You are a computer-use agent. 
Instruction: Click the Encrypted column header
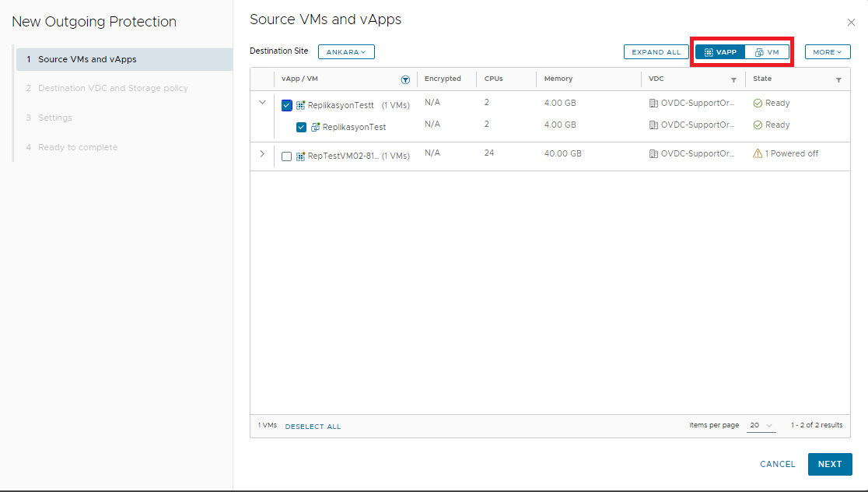443,79
